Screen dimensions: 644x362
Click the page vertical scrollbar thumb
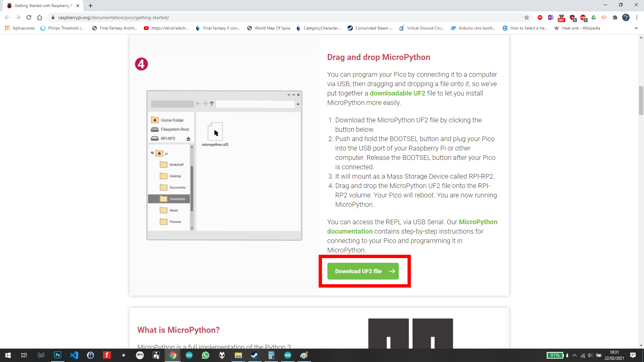click(x=641, y=101)
